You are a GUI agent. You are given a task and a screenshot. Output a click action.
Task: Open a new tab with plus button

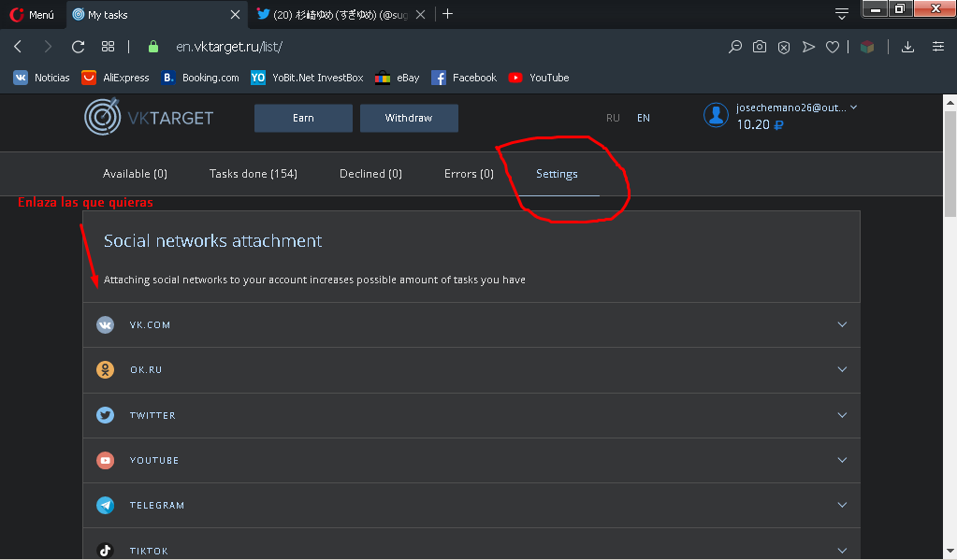click(x=447, y=14)
